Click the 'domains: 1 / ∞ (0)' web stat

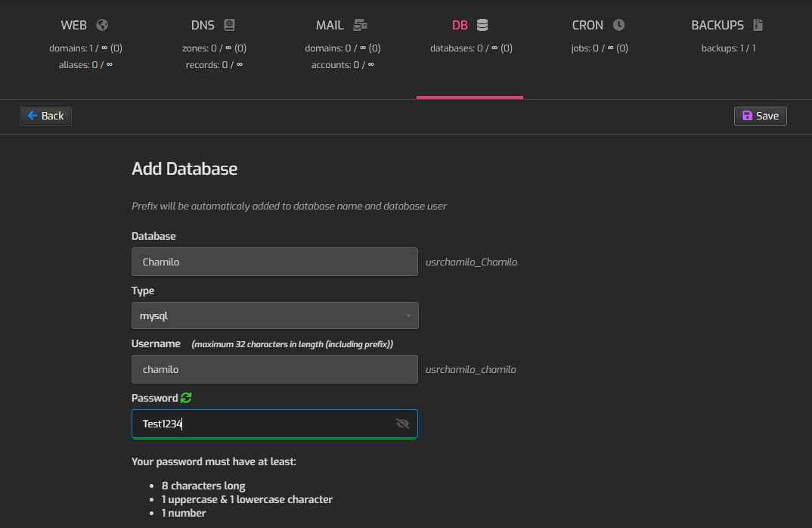pyautogui.click(x=85, y=48)
